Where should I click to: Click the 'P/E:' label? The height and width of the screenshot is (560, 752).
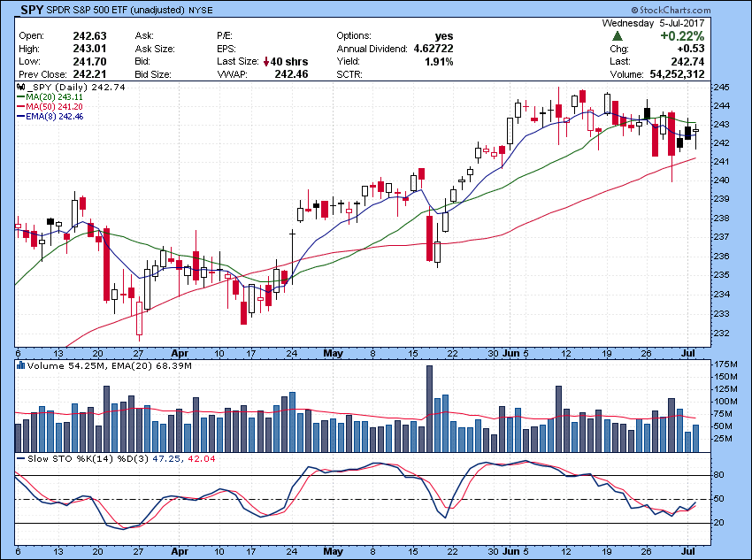point(225,36)
